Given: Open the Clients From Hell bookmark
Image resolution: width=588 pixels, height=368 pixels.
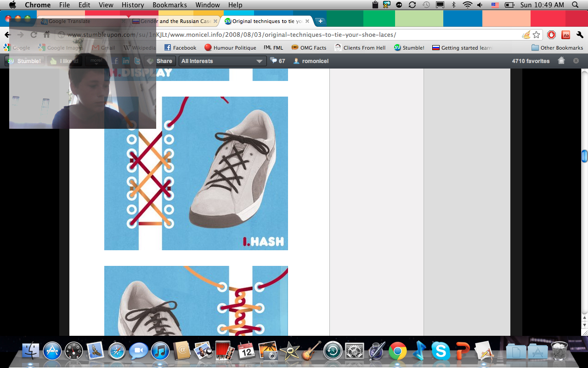Looking at the screenshot, I should 360,48.
